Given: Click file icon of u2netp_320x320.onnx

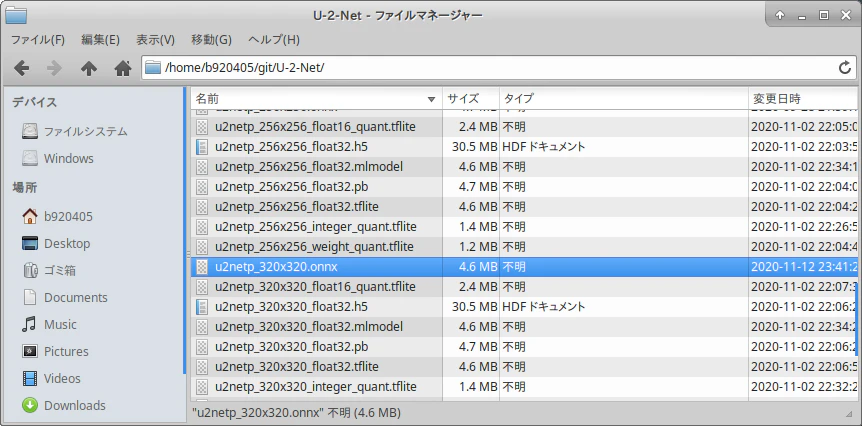Looking at the screenshot, I should tap(202, 267).
